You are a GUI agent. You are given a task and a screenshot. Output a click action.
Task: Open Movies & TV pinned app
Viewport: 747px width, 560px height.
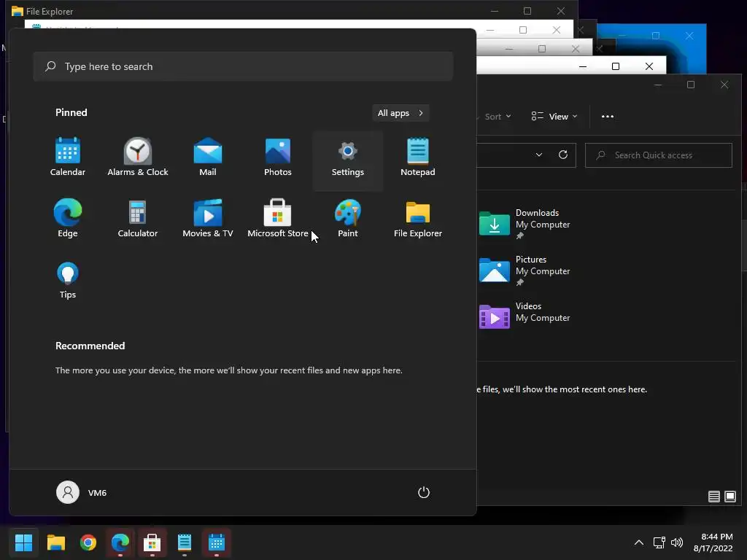[x=208, y=218]
